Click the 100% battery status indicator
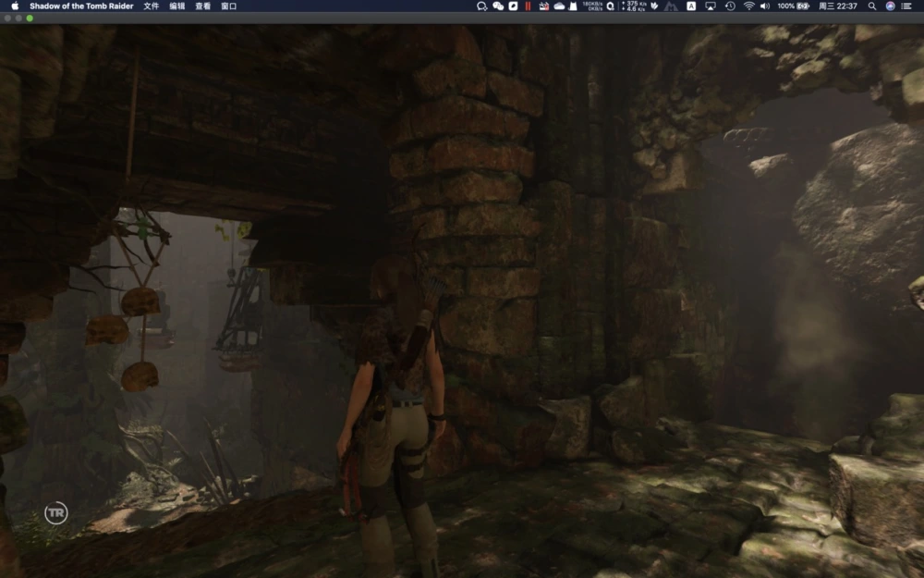The image size is (924, 578). click(793, 6)
